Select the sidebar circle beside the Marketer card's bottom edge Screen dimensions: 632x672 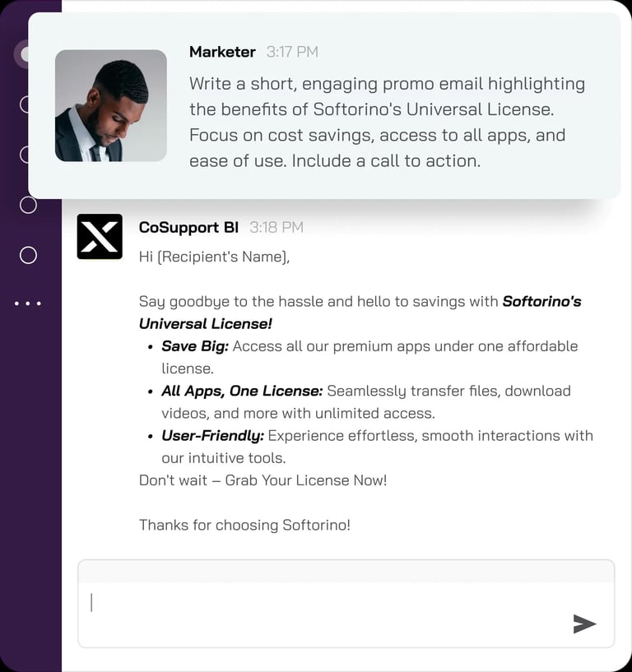coord(28,205)
